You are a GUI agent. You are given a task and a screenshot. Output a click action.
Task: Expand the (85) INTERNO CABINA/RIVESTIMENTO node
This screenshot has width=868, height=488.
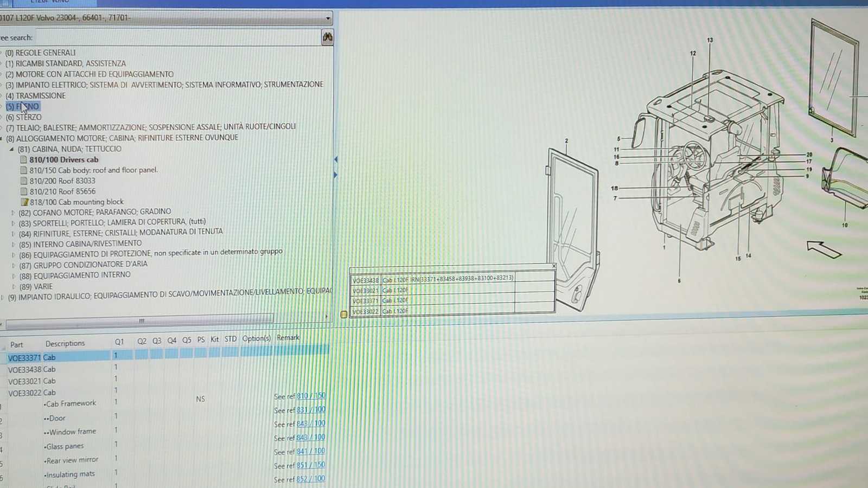pos(13,245)
